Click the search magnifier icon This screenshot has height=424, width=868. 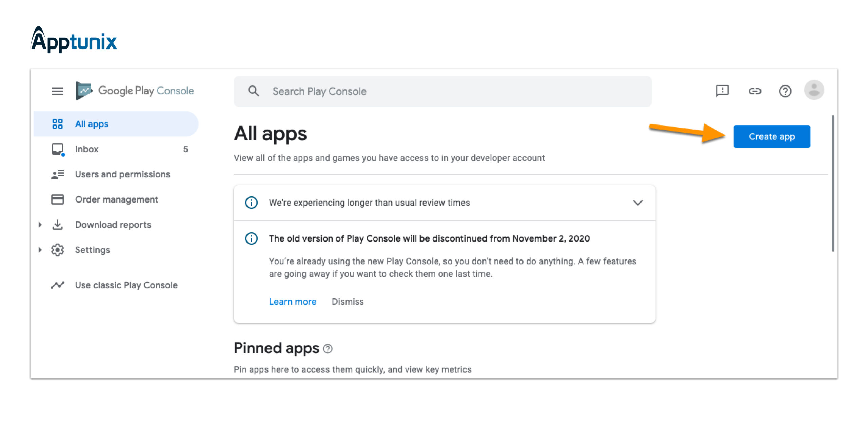[x=253, y=91]
